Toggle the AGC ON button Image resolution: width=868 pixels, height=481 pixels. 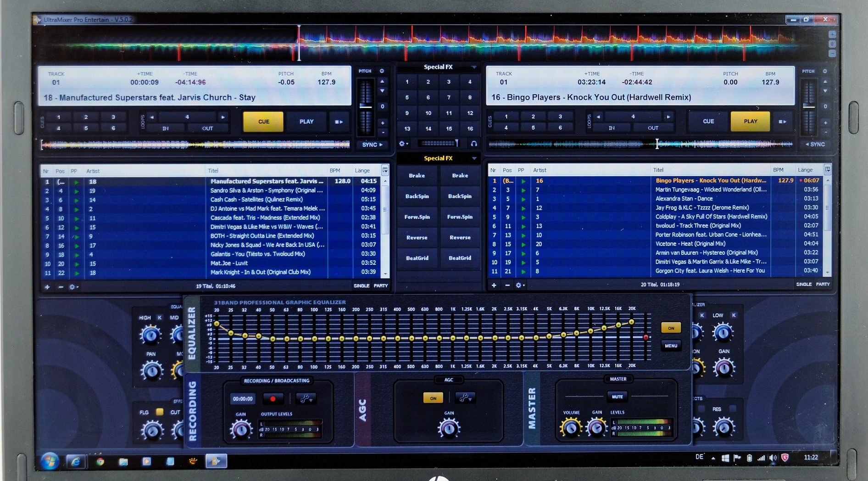pos(433,398)
